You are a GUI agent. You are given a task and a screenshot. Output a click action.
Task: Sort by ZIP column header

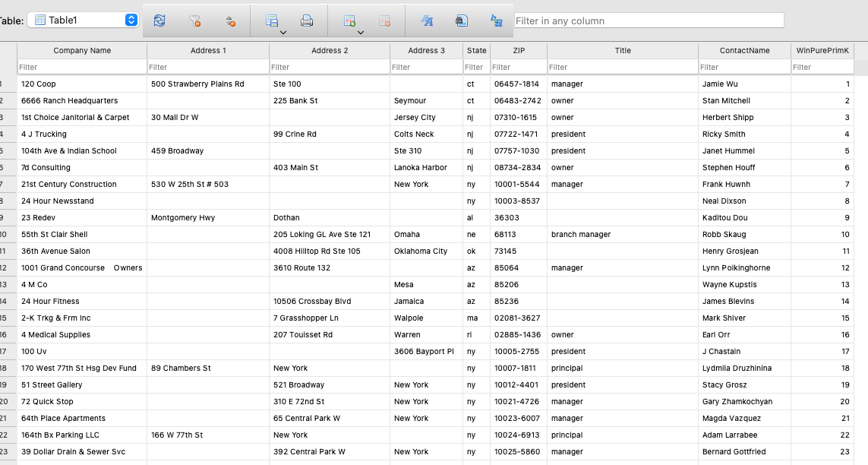pos(519,50)
